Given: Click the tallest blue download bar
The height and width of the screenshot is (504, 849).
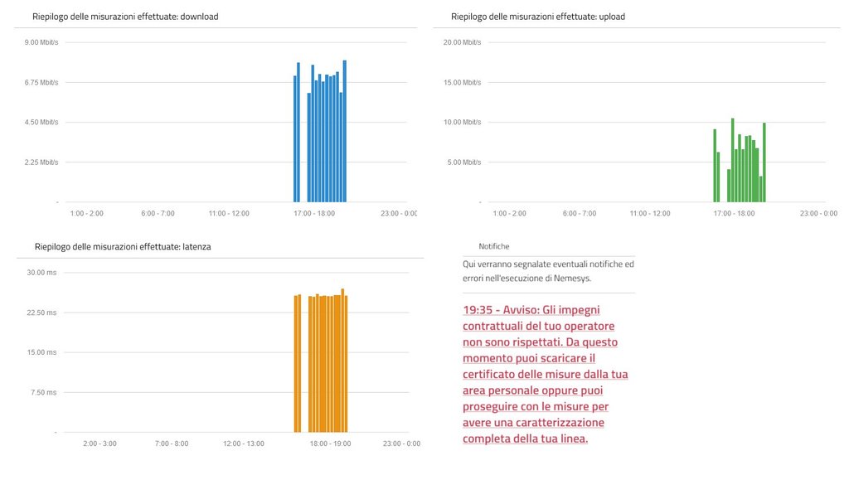Looking at the screenshot, I should tap(344, 131).
